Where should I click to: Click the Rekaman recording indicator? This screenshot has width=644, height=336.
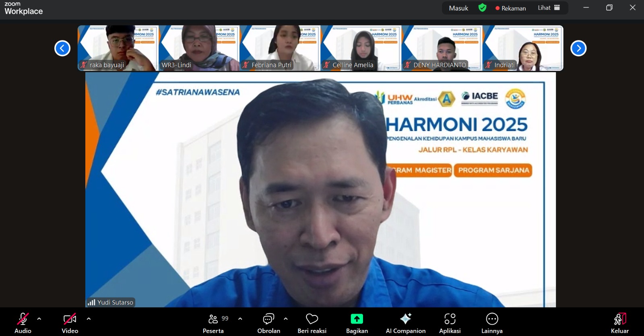[511, 8]
